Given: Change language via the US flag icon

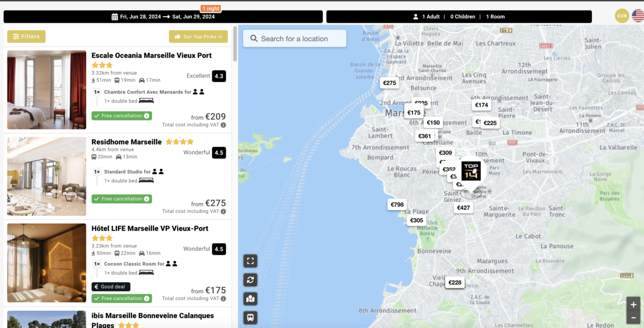Looking at the screenshot, I should coord(638,16).
